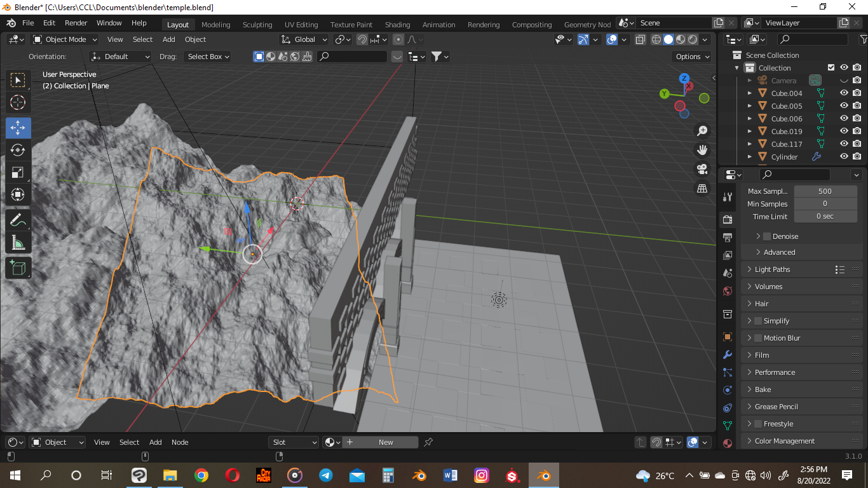
Task: Click the Time Limit value field
Action: point(825,217)
